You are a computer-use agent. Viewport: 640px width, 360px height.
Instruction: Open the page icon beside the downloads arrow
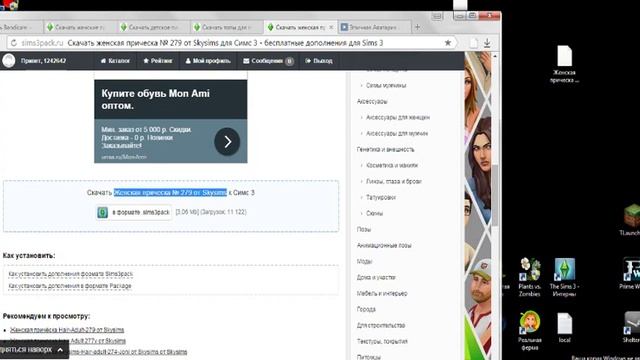pos(473,43)
